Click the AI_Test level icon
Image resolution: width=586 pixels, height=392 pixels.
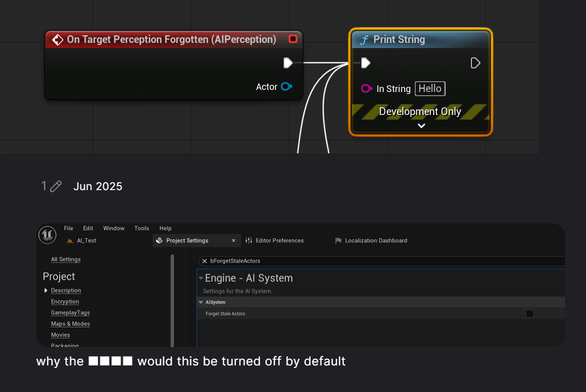coord(69,241)
